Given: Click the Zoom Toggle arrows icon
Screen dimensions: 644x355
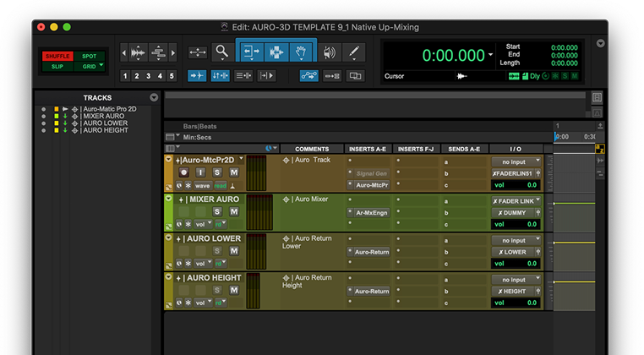Looking at the screenshot, I should 197,52.
